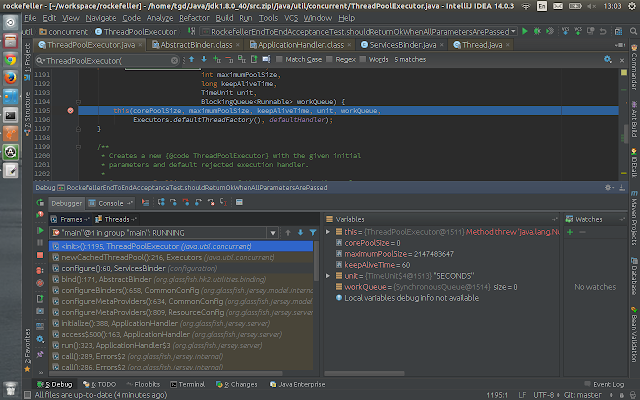Stop the debug session red square
The image size is (640, 400).
pos(40,255)
